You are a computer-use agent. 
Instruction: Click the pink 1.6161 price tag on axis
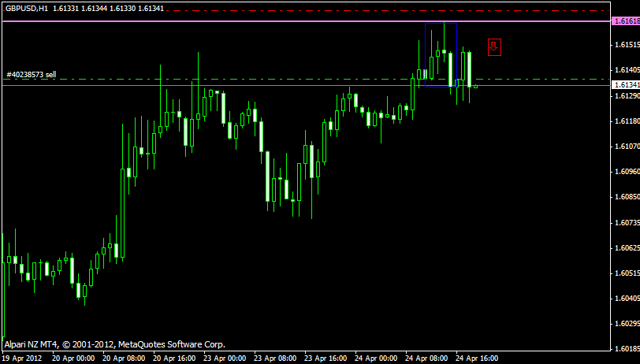tap(626, 21)
